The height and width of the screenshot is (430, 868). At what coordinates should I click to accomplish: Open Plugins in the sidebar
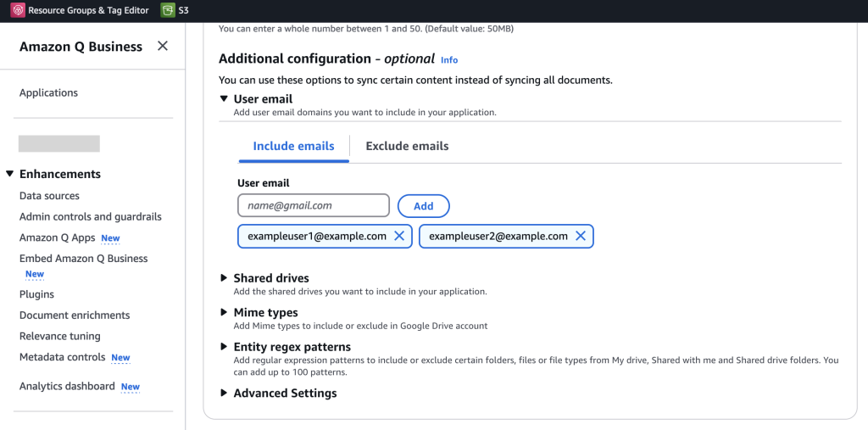[36, 294]
